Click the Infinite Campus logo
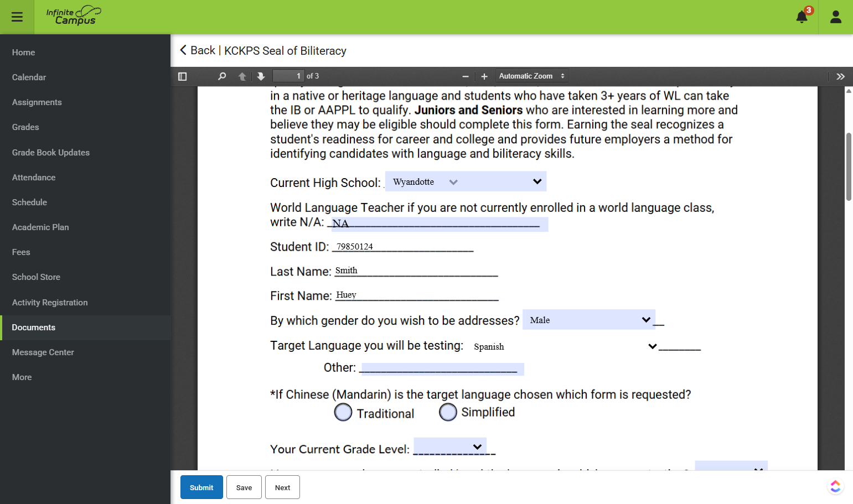This screenshot has width=853, height=504. pyautogui.click(x=74, y=16)
